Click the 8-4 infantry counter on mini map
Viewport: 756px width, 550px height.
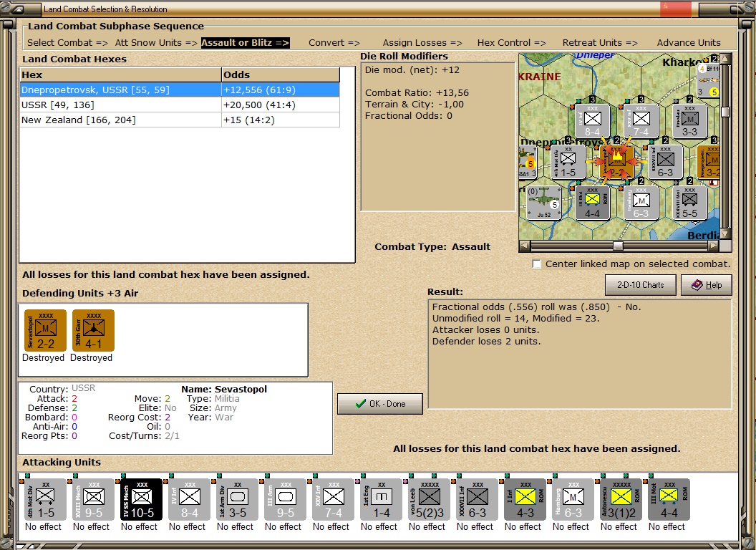[x=593, y=121]
